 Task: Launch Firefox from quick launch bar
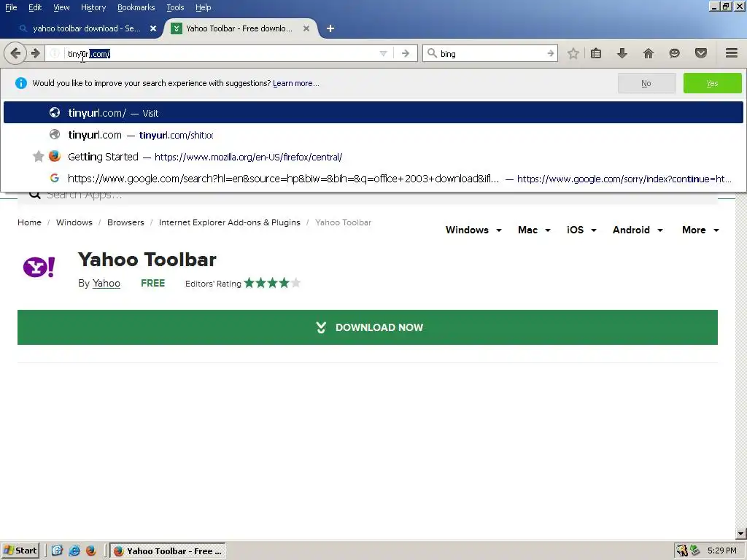91,551
